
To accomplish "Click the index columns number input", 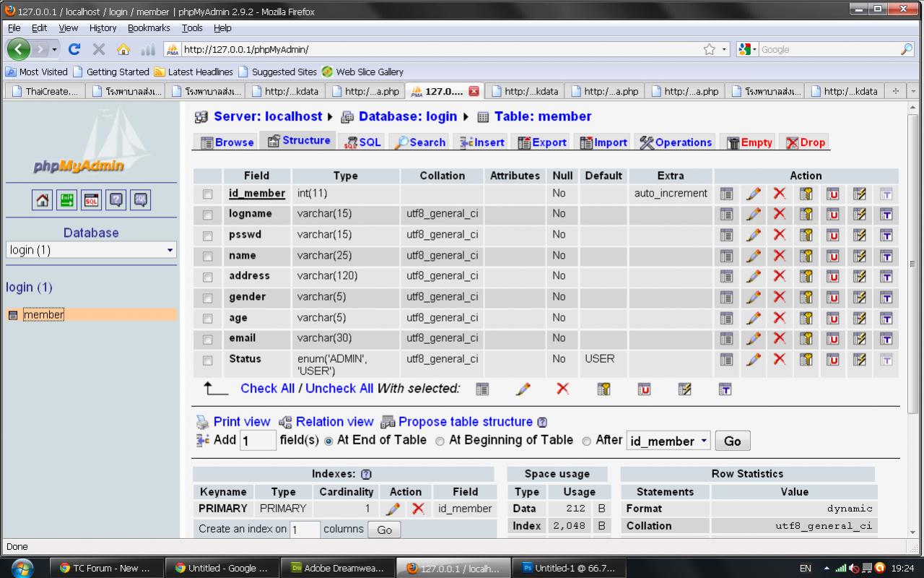I will coord(305,530).
